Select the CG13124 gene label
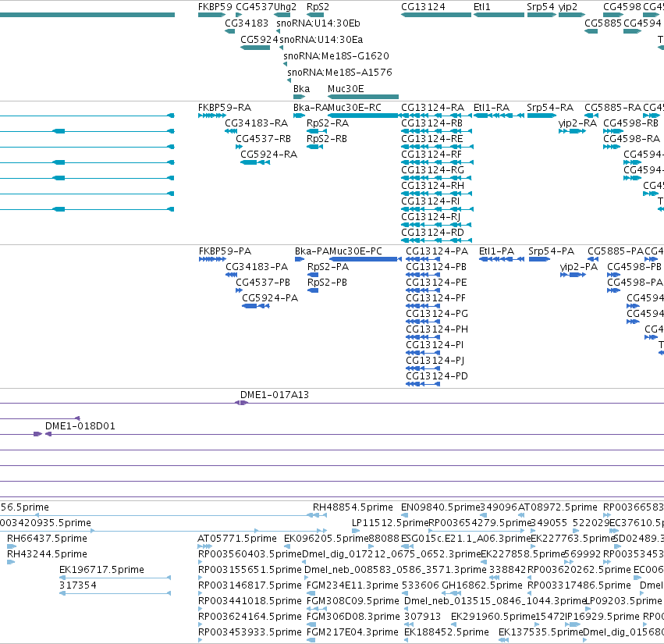 [x=423, y=7]
